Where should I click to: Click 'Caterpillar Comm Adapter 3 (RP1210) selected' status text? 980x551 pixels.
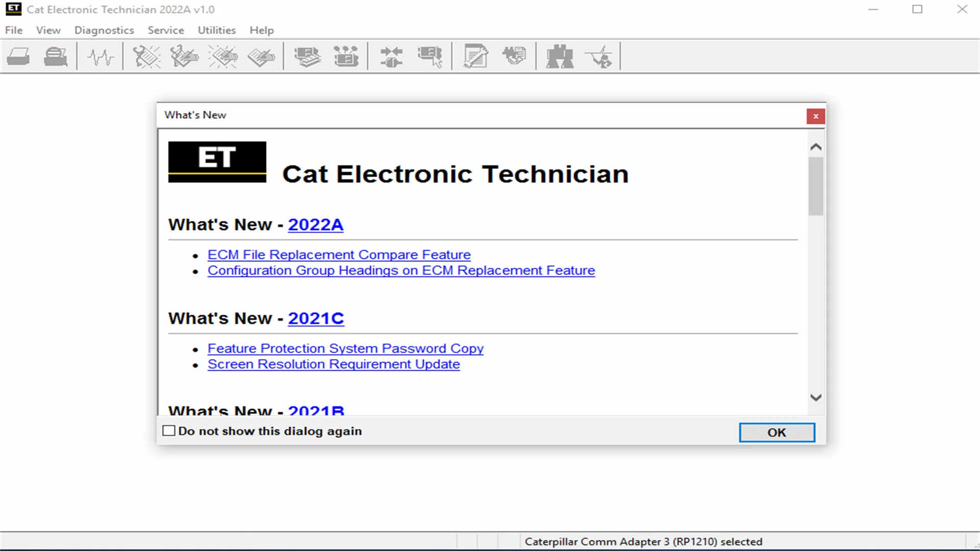click(x=643, y=541)
